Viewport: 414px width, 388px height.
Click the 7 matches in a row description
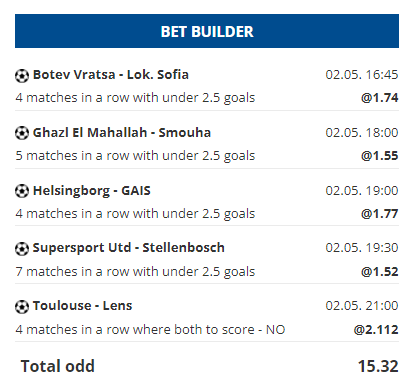point(135,272)
